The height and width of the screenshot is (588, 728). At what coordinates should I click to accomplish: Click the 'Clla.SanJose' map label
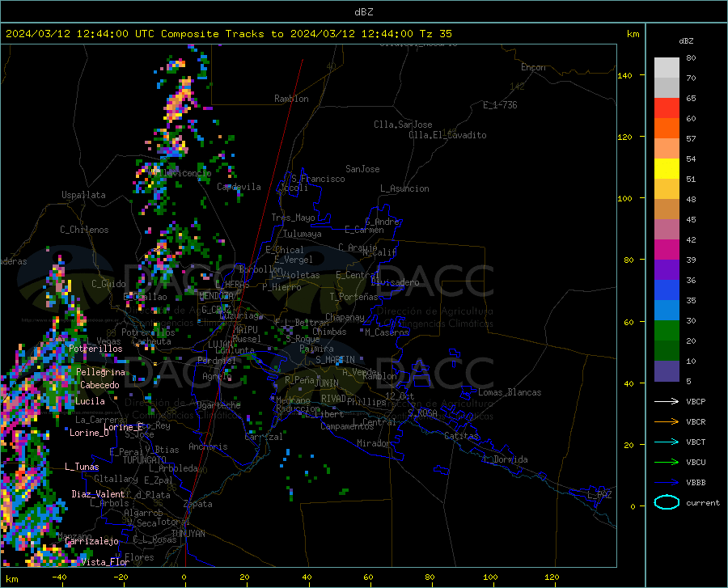(403, 125)
